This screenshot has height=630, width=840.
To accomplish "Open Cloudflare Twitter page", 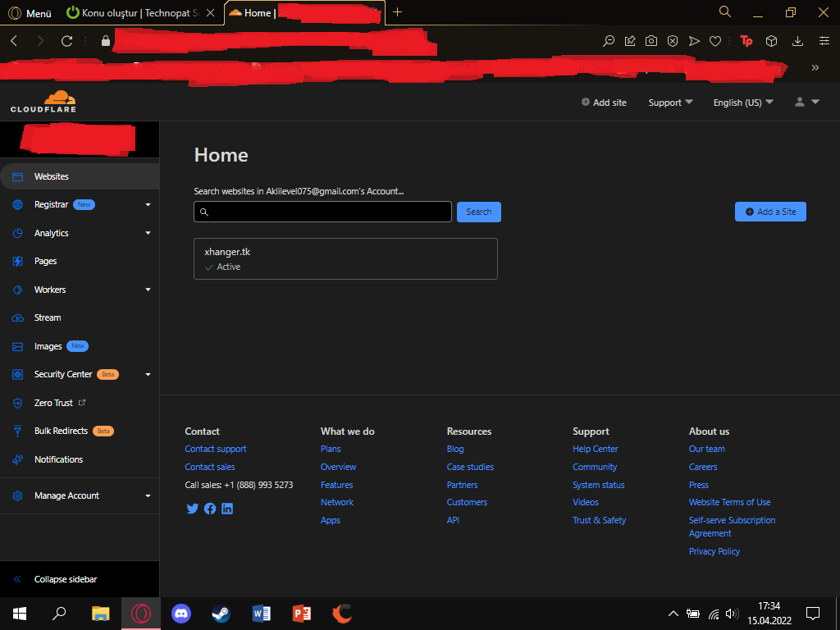I will pos(192,509).
